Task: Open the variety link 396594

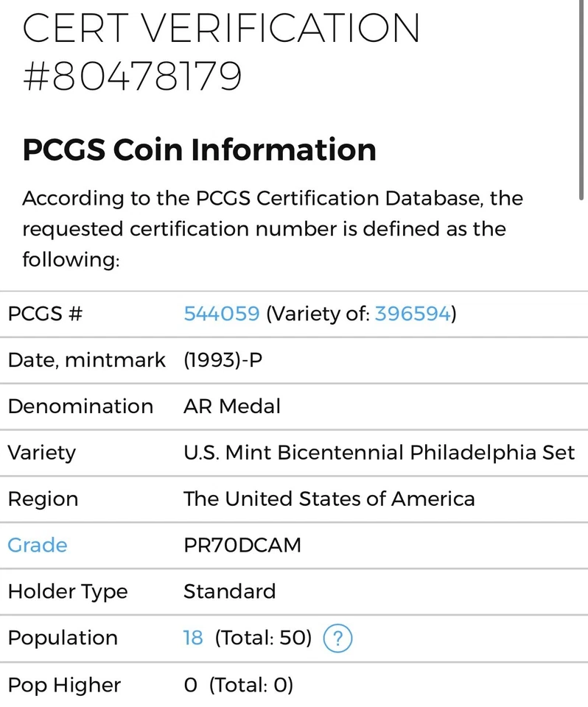Action: click(413, 314)
